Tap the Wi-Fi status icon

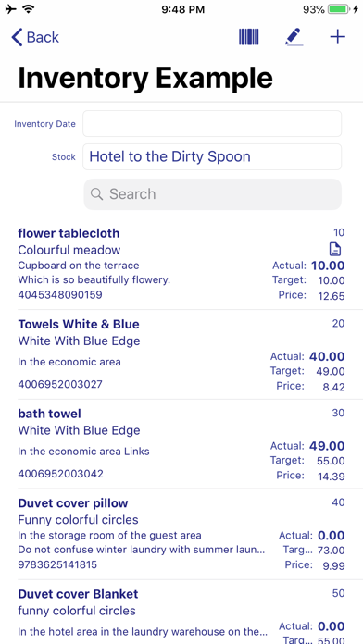[29, 9]
